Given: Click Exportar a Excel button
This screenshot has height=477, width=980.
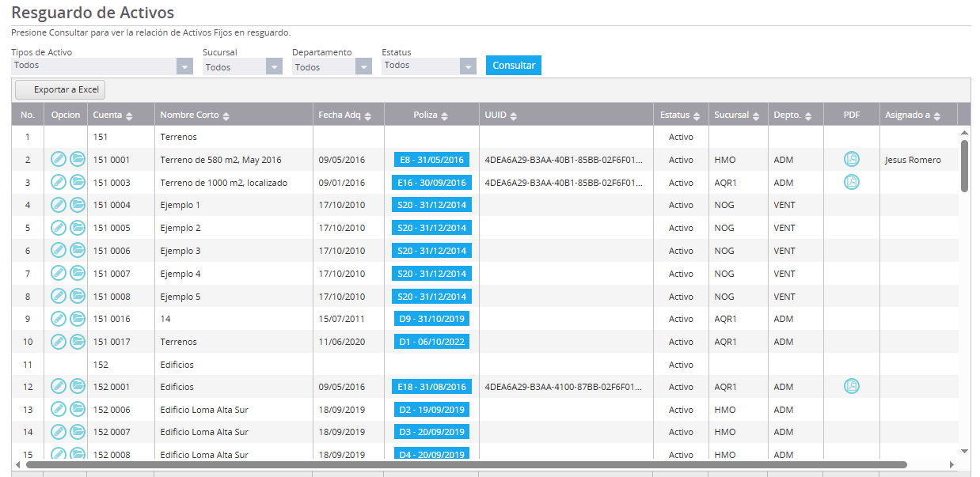Looking at the screenshot, I should [60, 90].
